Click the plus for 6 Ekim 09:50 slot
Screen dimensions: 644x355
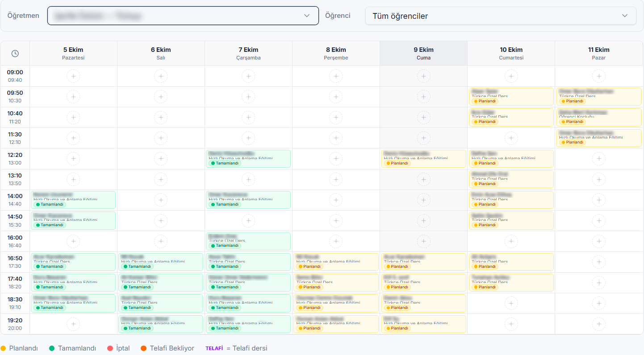tap(161, 97)
